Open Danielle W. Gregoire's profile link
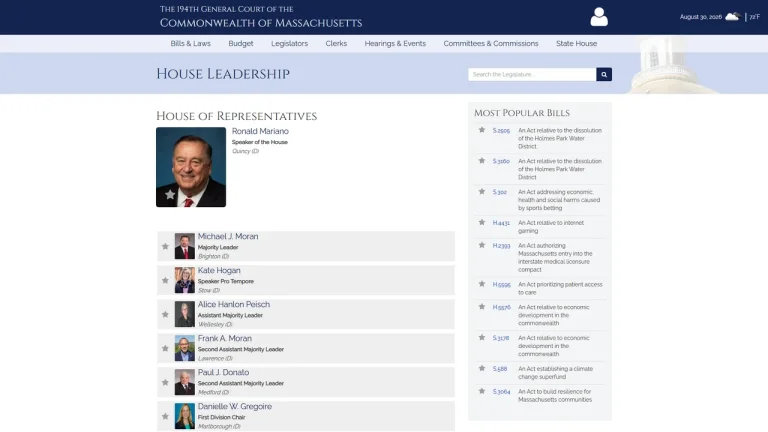768x432 pixels. coord(235,407)
